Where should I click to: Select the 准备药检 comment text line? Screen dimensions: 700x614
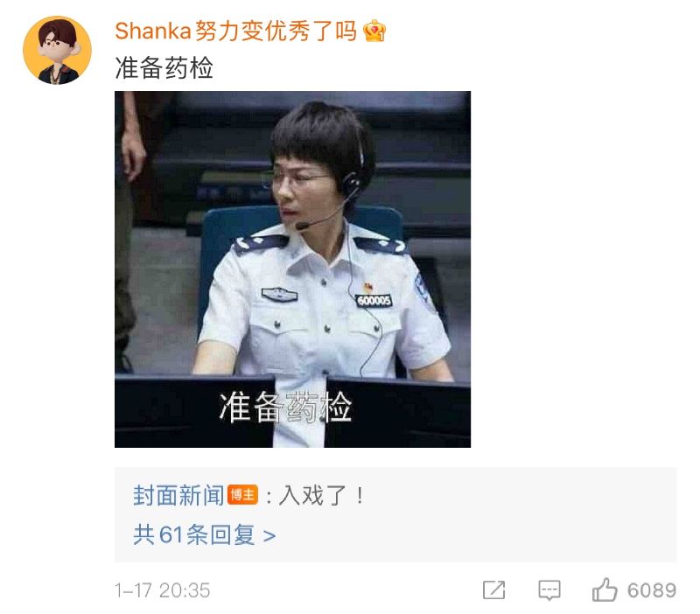pos(164,68)
